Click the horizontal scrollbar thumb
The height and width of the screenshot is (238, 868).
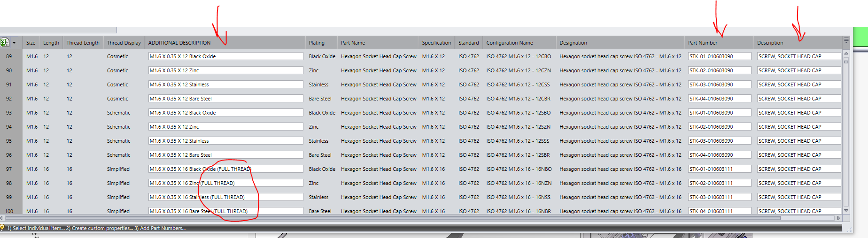(393, 218)
